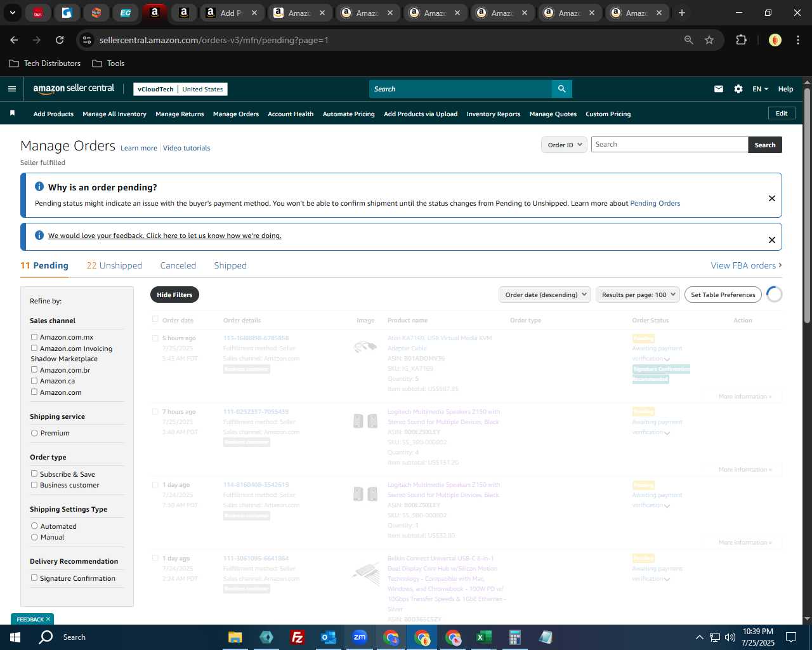The width and height of the screenshot is (812, 650).
Task: Click the bookmark icon in navigation bar
Action: click(12, 113)
